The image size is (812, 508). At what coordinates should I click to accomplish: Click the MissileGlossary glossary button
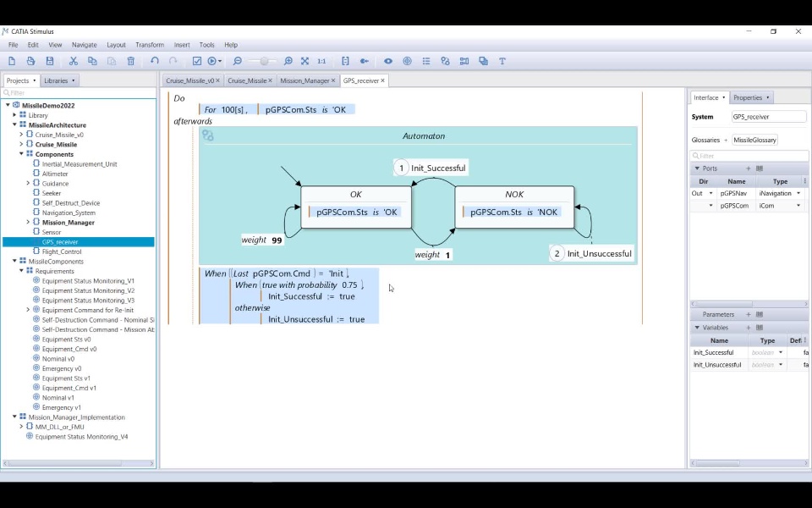pyautogui.click(x=754, y=140)
